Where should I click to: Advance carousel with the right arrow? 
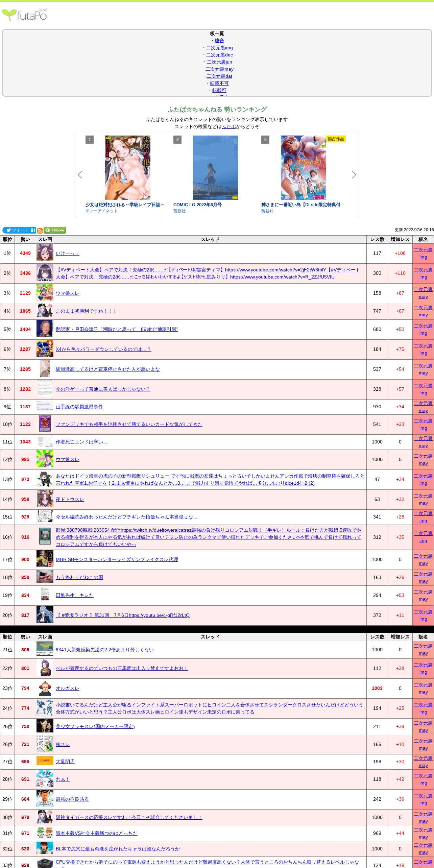[354, 175]
